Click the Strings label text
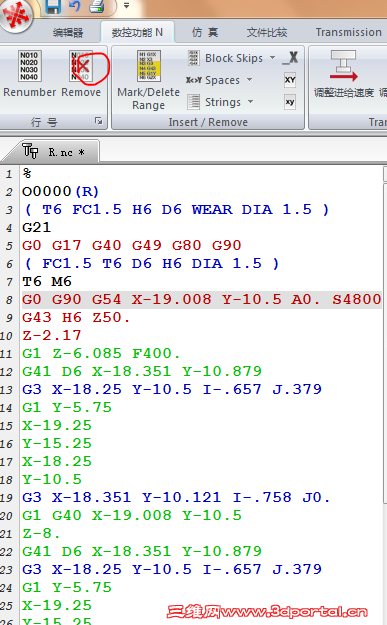The image size is (387, 625). [223, 102]
